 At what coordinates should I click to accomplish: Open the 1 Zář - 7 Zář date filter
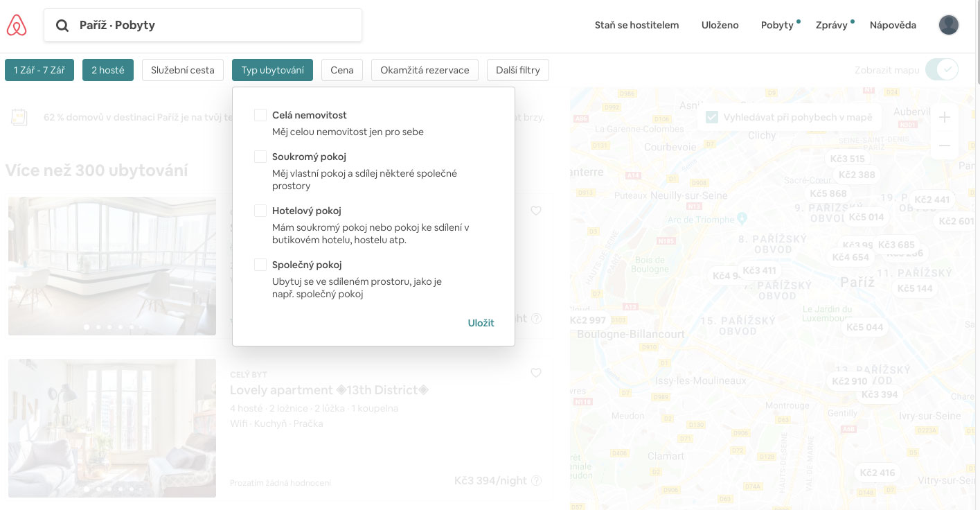[39, 70]
